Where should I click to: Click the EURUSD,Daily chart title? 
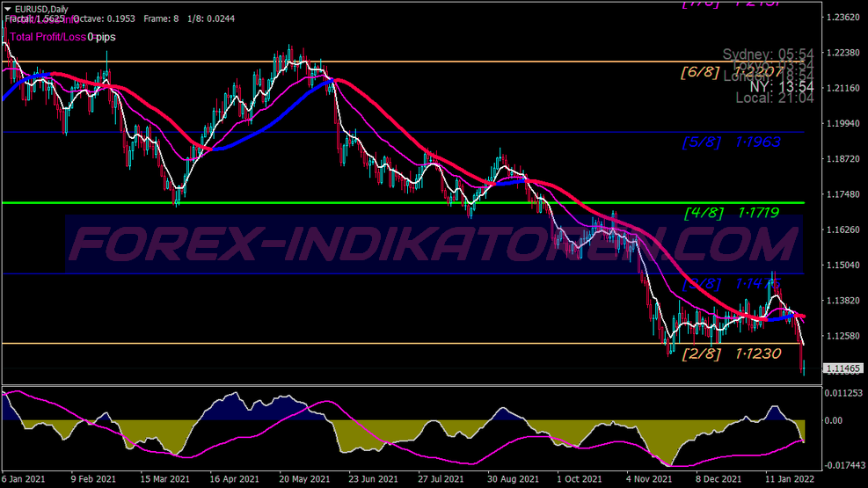42,9
